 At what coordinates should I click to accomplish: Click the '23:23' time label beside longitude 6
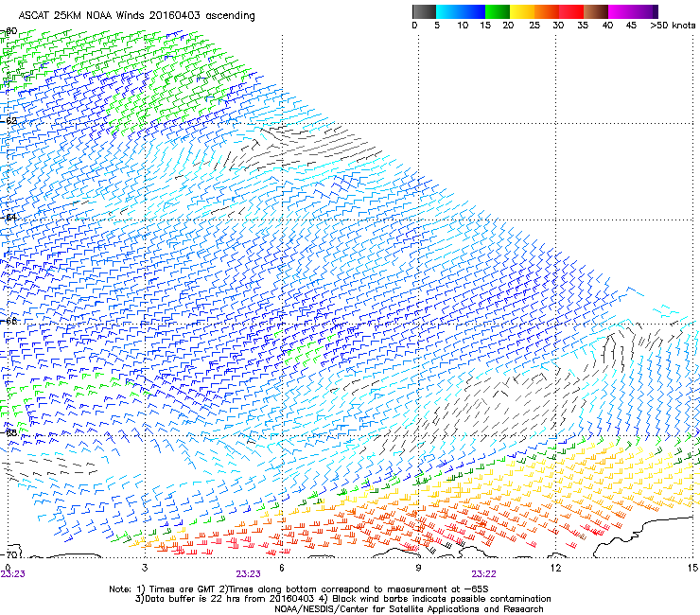point(248,574)
